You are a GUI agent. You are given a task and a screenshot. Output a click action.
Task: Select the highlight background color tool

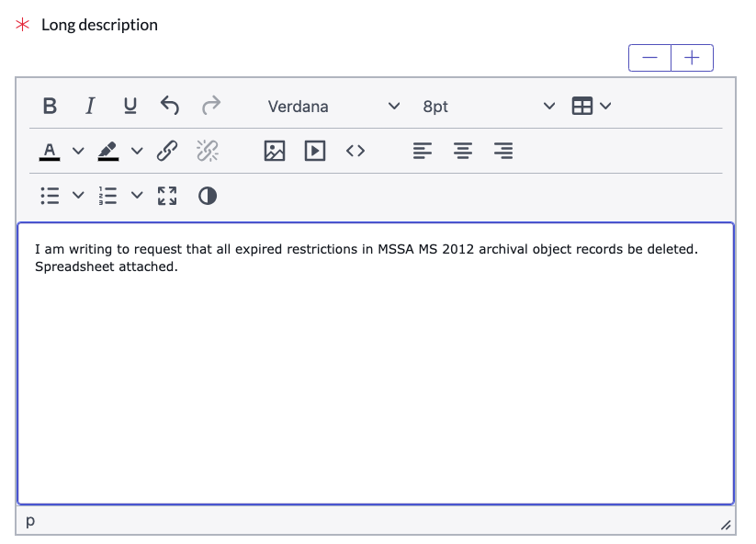pyautogui.click(x=108, y=151)
